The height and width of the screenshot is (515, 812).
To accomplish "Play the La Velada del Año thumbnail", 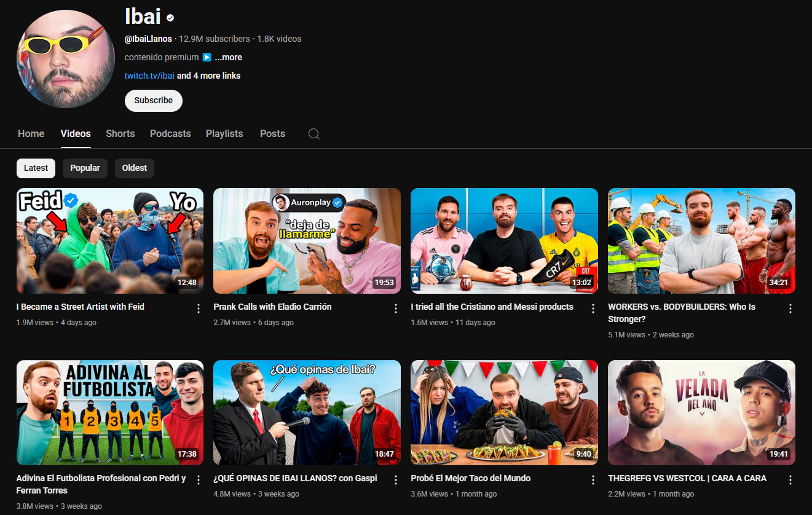I will pyautogui.click(x=701, y=412).
